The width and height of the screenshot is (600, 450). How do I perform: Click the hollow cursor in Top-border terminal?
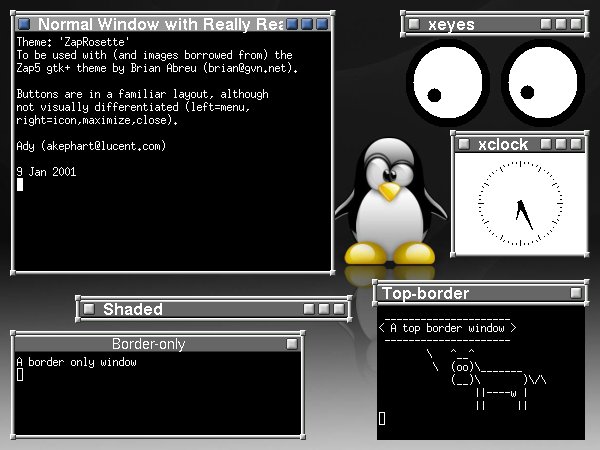[382, 418]
